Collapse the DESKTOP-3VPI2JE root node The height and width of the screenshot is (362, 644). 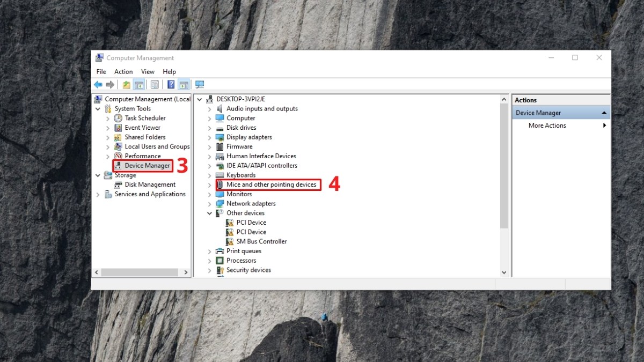pyautogui.click(x=200, y=99)
